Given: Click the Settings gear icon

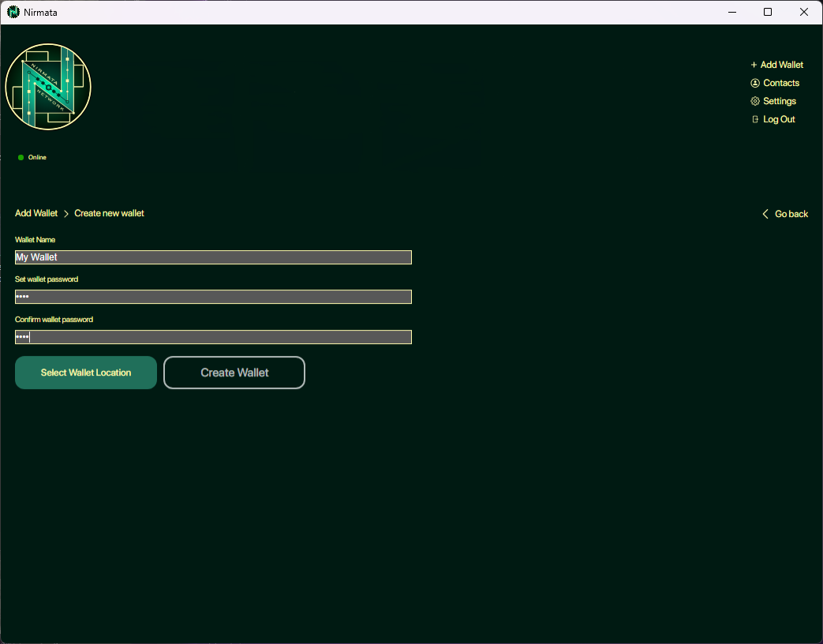Looking at the screenshot, I should pos(754,100).
